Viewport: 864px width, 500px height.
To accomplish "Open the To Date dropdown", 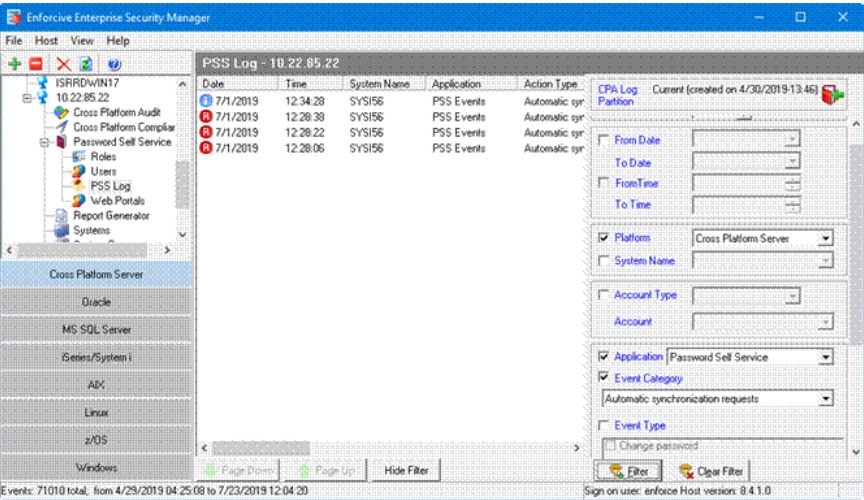I will click(x=792, y=162).
